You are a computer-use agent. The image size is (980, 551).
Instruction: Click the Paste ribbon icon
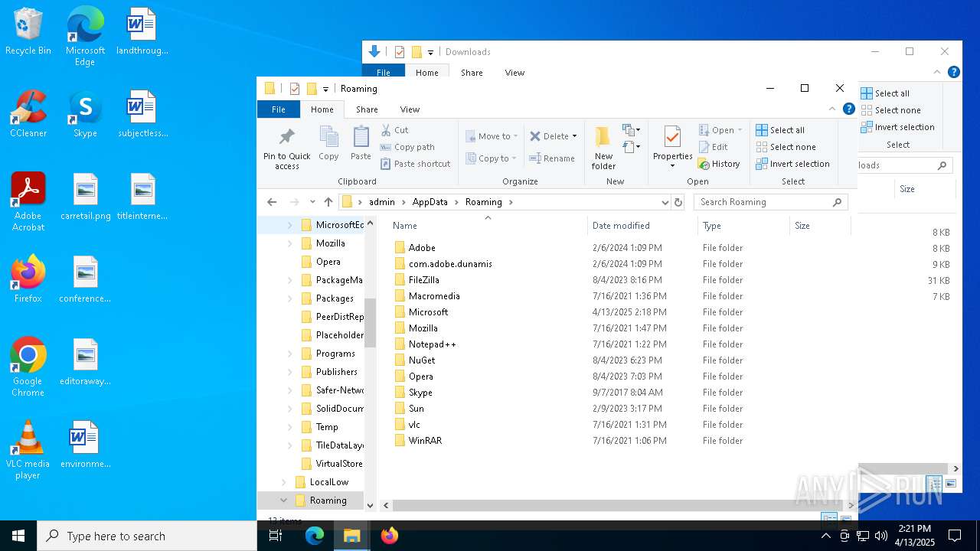pyautogui.click(x=361, y=144)
